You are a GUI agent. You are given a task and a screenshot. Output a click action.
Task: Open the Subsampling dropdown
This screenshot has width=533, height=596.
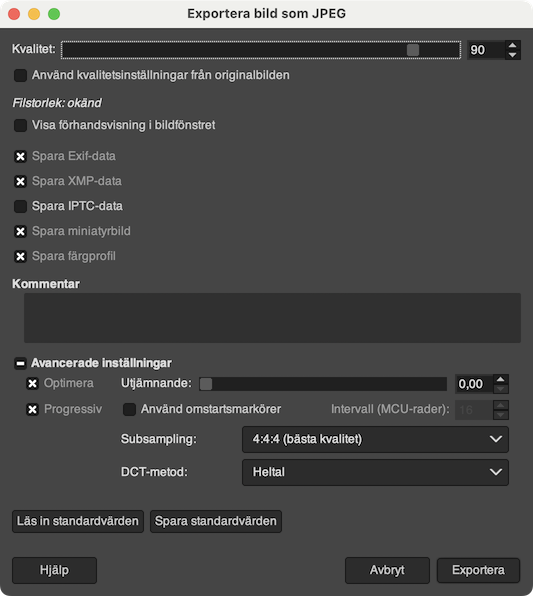coord(375,439)
